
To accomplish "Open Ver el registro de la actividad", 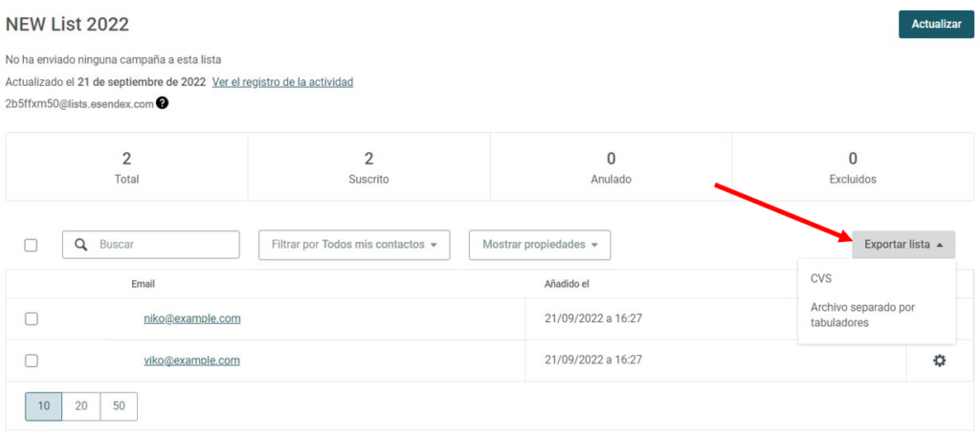I will tap(283, 82).
